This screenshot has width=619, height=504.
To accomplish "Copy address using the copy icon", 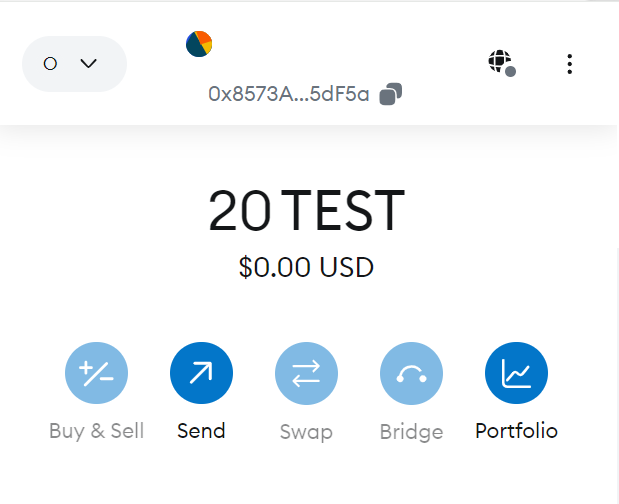I will [x=390, y=94].
